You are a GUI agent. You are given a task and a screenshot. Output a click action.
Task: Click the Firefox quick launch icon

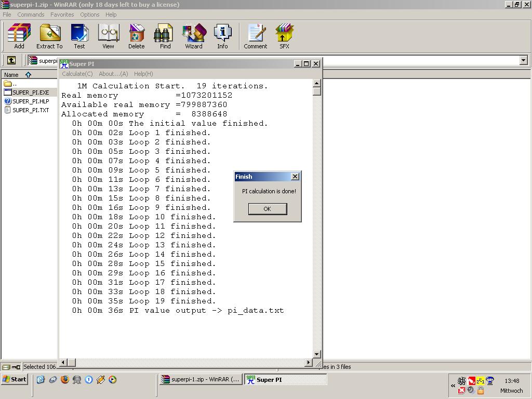(65, 379)
